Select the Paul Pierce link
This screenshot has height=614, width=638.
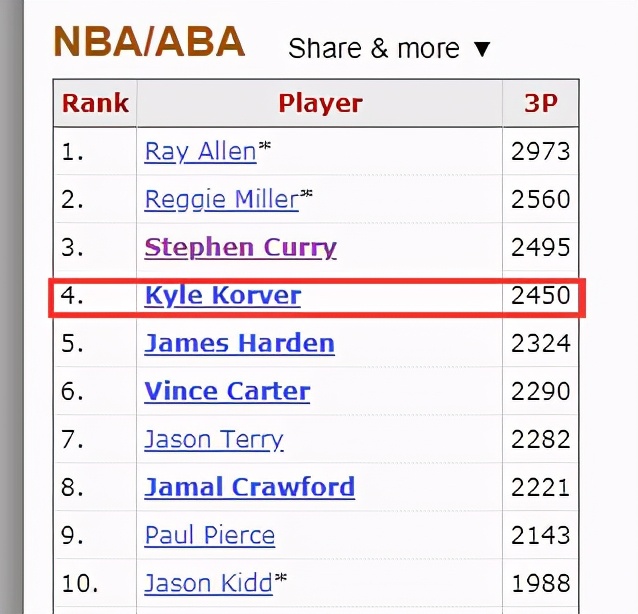click(210, 535)
